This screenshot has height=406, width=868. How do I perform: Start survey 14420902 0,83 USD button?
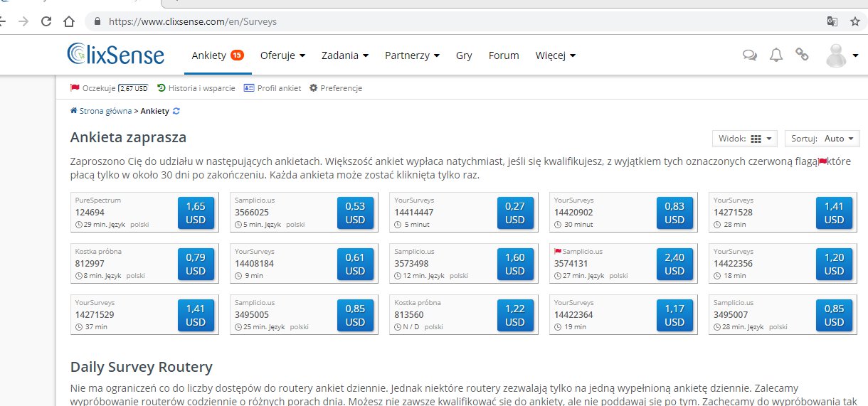(x=674, y=213)
